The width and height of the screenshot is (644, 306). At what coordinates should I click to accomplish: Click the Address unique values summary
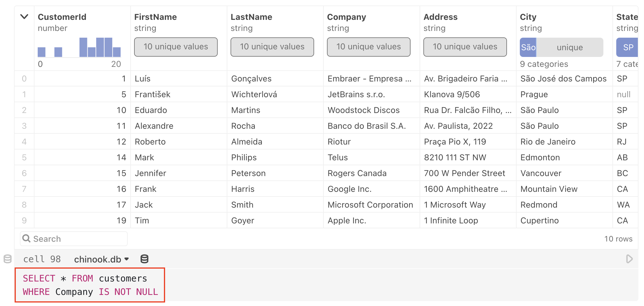(x=465, y=47)
